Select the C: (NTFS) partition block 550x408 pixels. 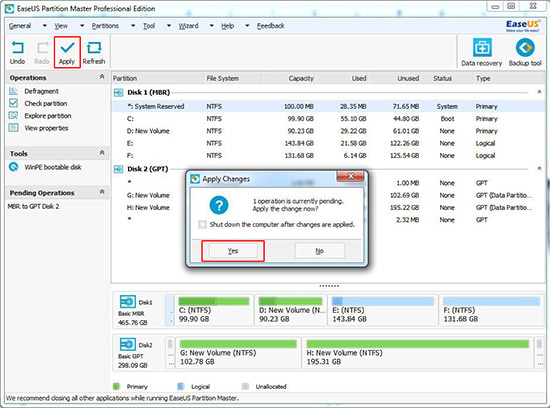click(214, 310)
